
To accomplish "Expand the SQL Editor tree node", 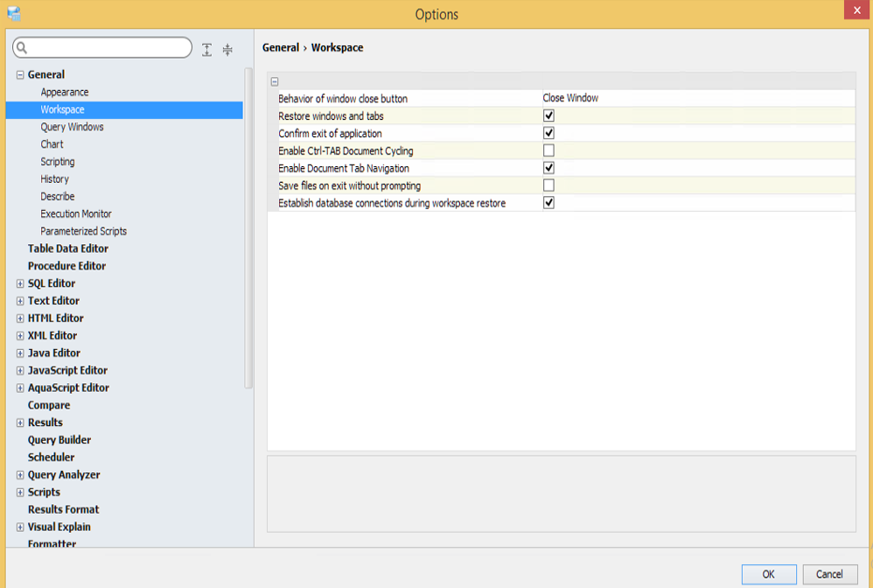I will [x=20, y=283].
